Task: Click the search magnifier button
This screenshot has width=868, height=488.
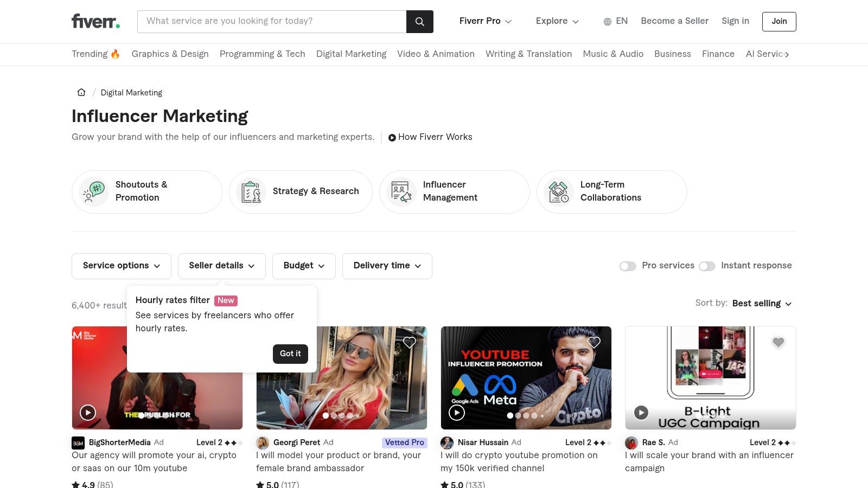Action: [419, 22]
